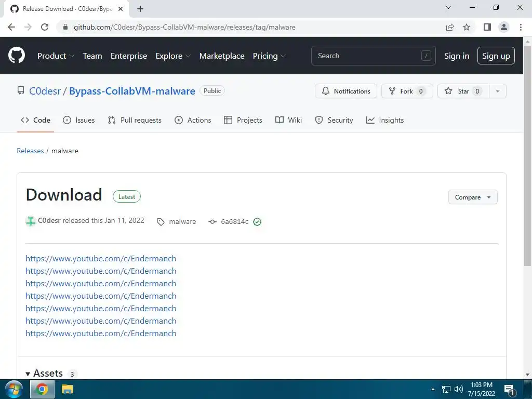Open the Windows Start menu
The height and width of the screenshot is (399, 532).
coord(14,389)
